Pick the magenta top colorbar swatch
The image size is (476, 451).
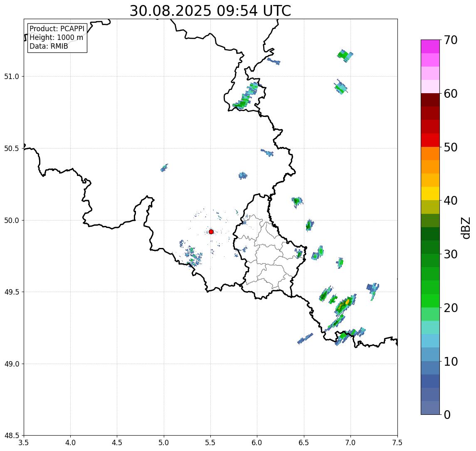click(x=430, y=47)
